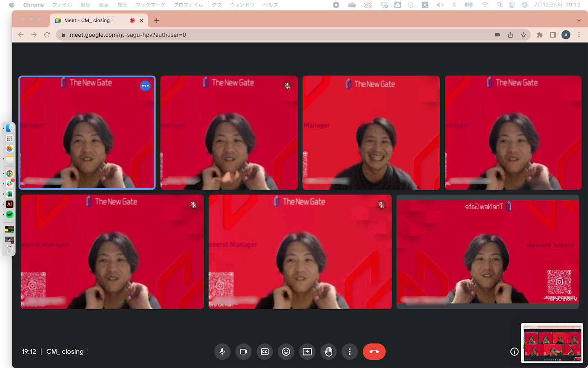
Task: Open the picture-in-picture screen share thumbnail
Action: coord(552,343)
